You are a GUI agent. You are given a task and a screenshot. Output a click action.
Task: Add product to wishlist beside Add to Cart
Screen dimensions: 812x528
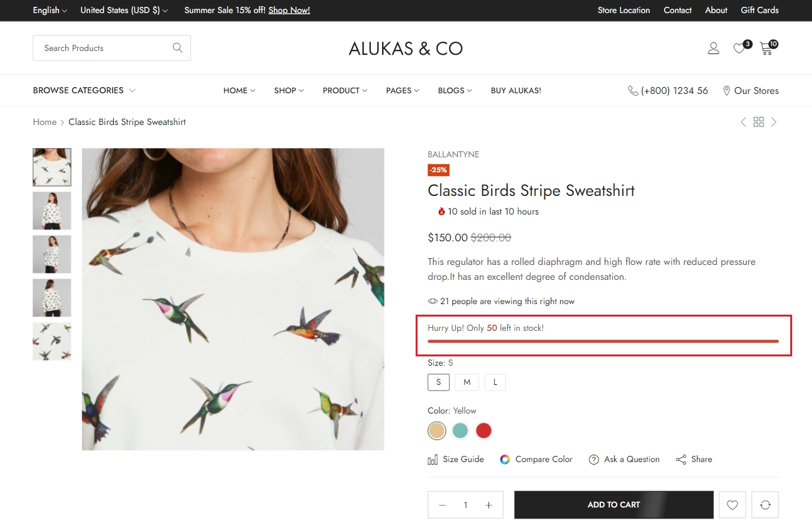pyautogui.click(x=732, y=505)
